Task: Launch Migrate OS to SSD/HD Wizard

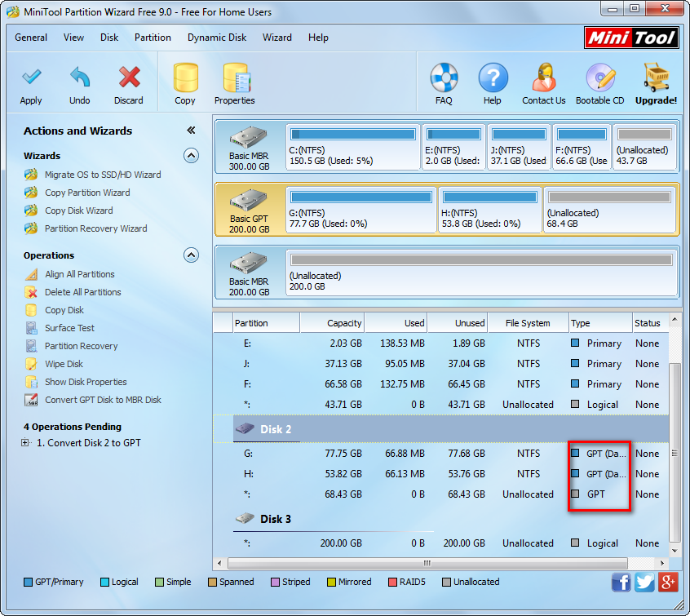Action: [103, 175]
